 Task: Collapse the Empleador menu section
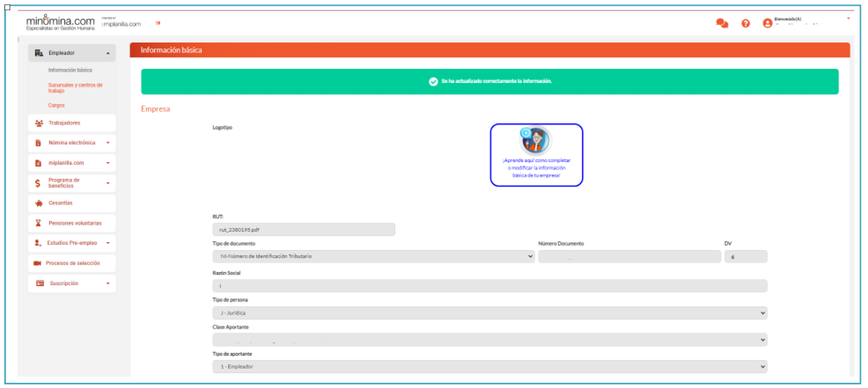click(108, 54)
